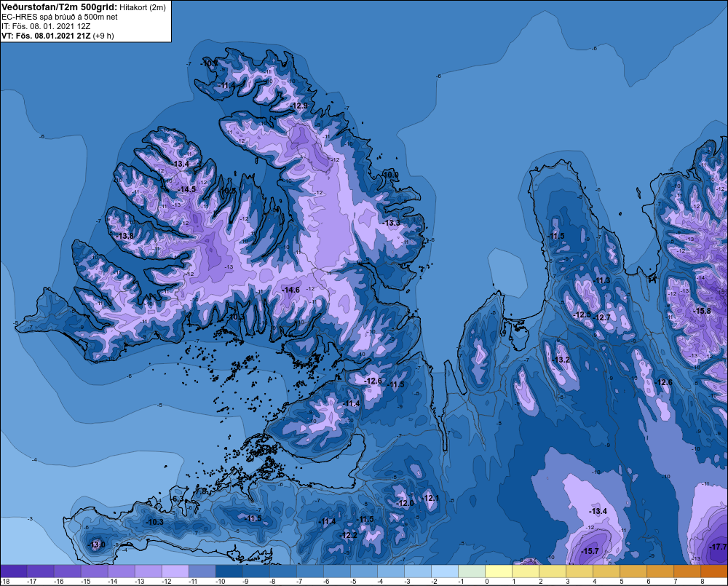Screen dimensions: 728x586
Task: Click the legend swatch starting at 1
Action: [x=525, y=571]
